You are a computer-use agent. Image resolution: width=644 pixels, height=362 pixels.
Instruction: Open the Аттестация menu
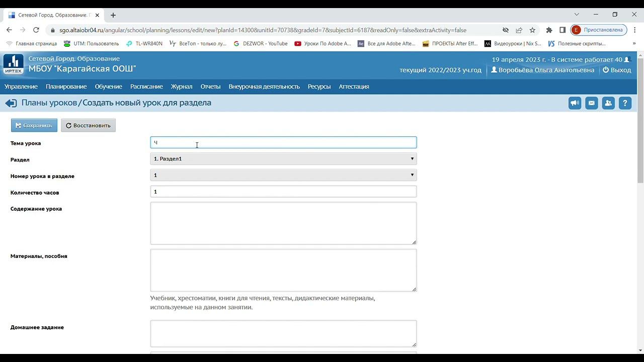[x=354, y=86]
